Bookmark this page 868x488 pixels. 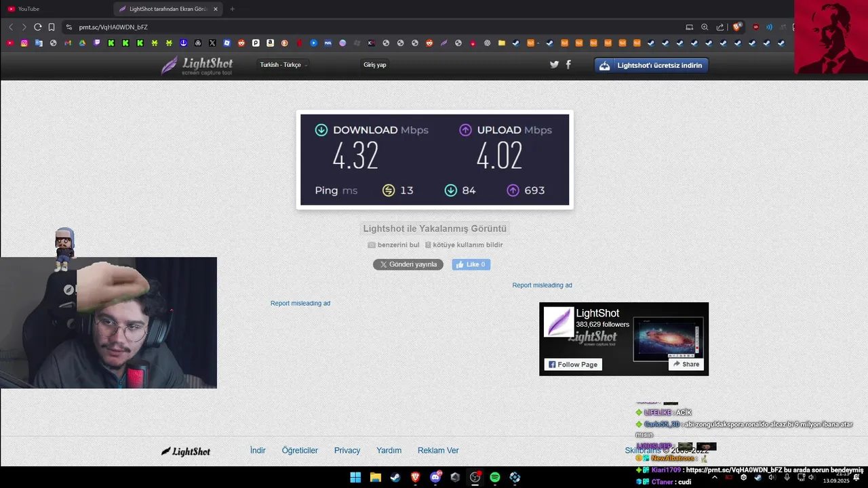click(x=52, y=27)
